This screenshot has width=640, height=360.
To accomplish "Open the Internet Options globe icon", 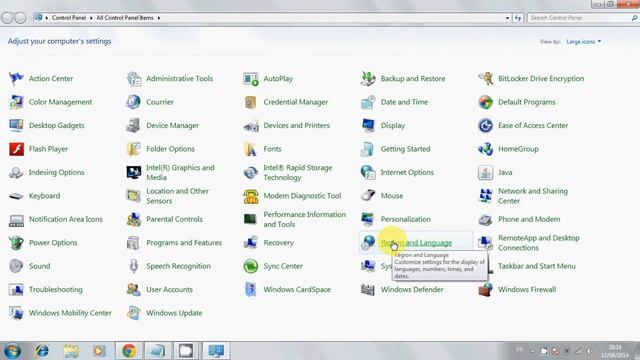I will tap(368, 172).
